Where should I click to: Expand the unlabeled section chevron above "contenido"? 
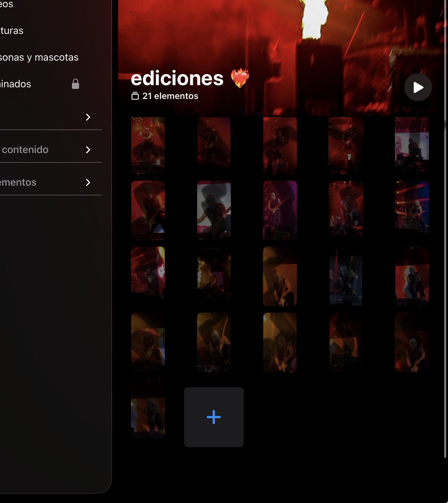pos(88,117)
